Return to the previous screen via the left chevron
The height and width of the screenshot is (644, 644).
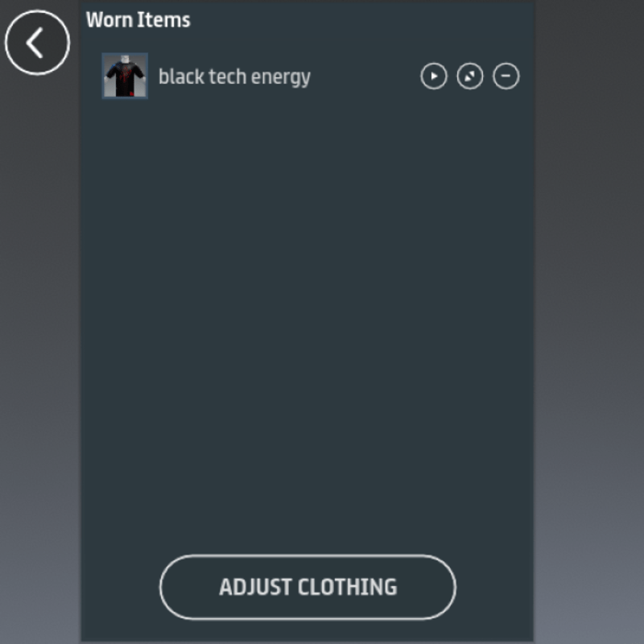click(x=37, y=43)
